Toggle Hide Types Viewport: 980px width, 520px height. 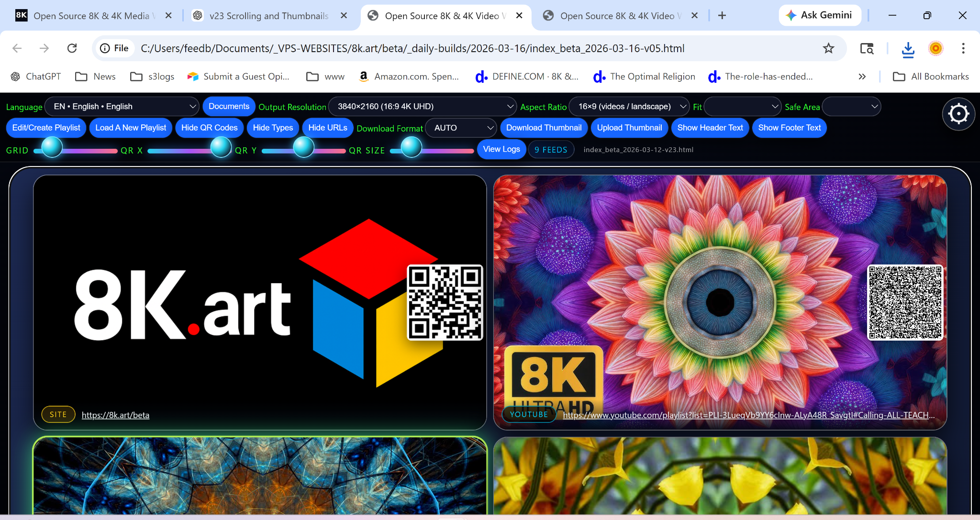click(x=273, y=128)
